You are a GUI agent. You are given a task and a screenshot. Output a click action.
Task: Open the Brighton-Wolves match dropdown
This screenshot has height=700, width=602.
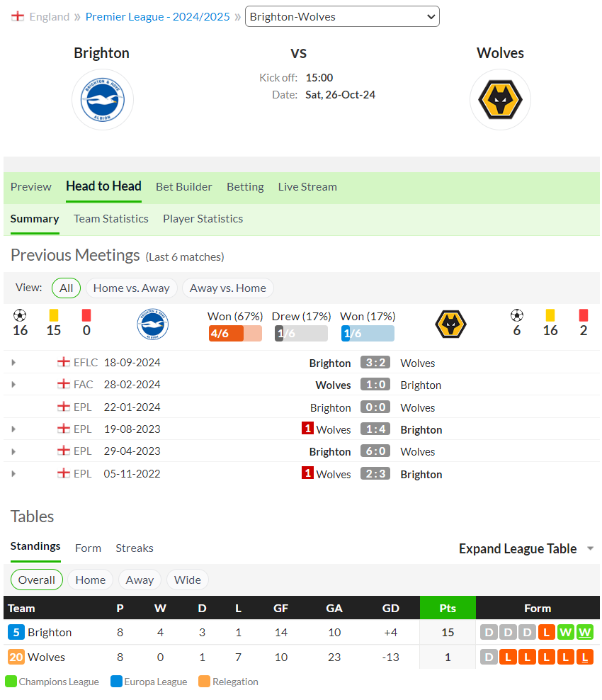342,16
